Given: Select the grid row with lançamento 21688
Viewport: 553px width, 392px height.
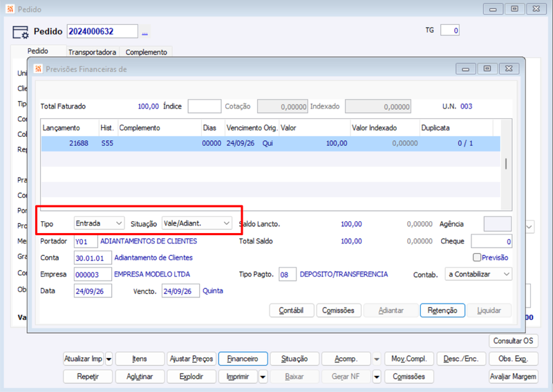Looking at the screenshot, I should point(270,143).
